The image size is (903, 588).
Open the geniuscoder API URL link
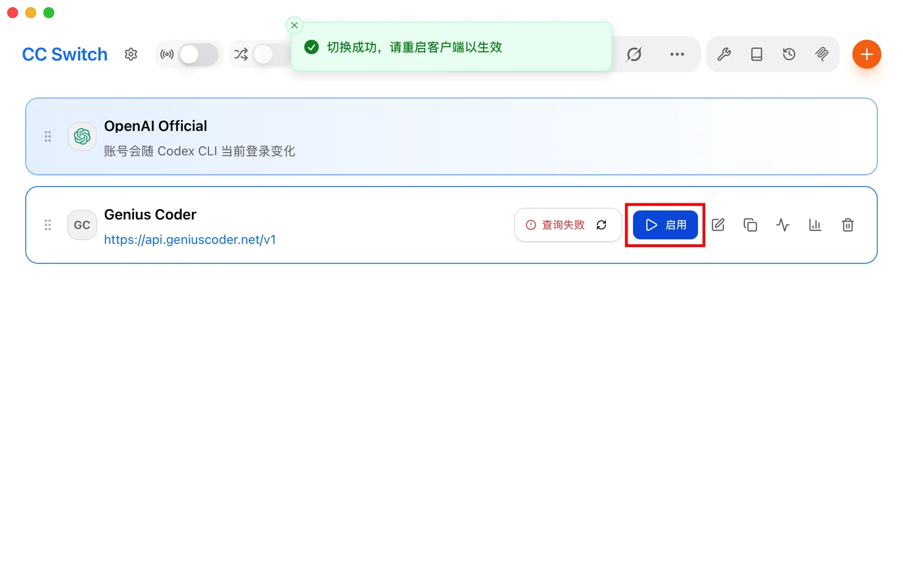pos(190,239)
